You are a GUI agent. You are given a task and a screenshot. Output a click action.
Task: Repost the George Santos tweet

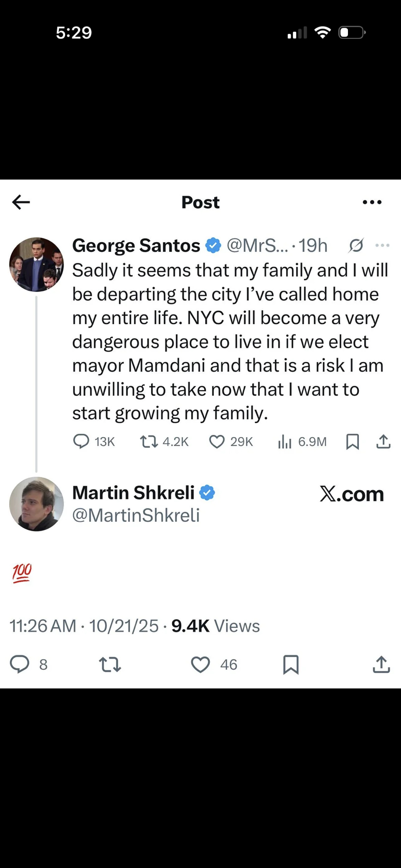coord(149,442)
